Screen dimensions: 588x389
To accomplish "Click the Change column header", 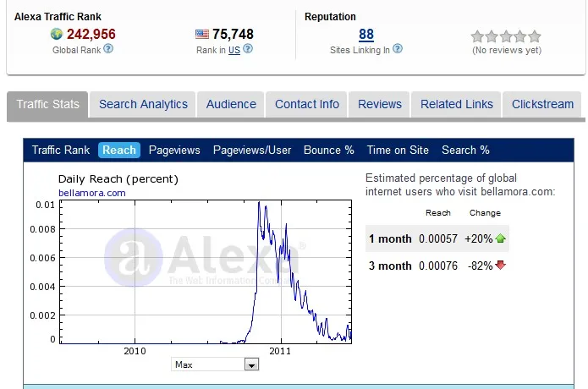I will [x=485, y=213].
